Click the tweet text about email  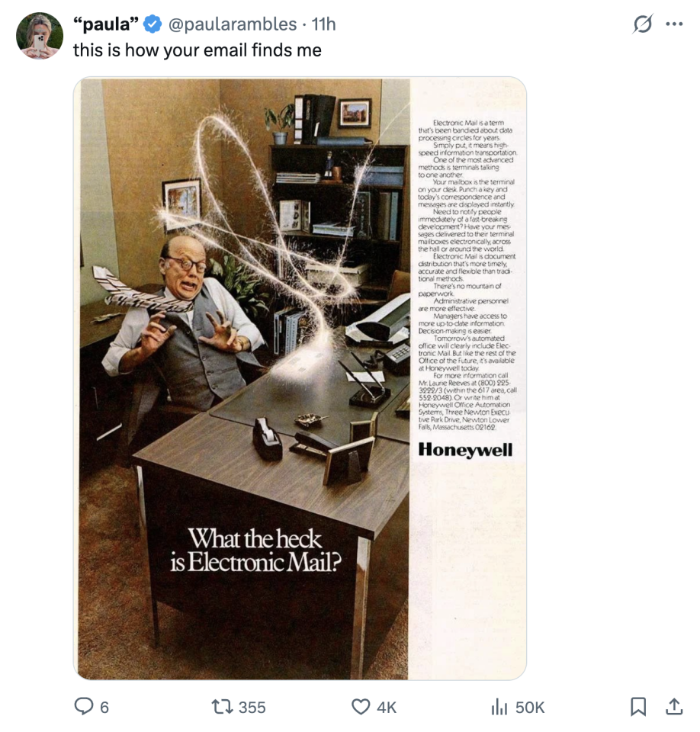197,50
